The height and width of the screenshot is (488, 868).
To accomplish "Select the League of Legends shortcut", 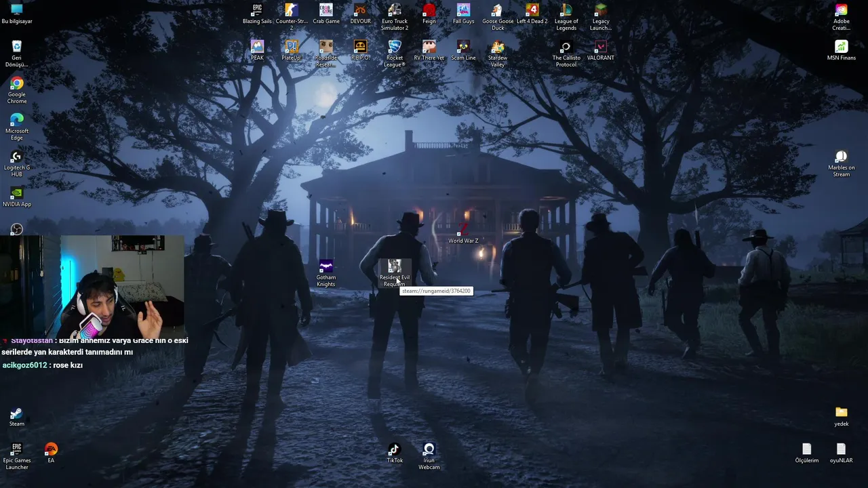I will (566, 17).
